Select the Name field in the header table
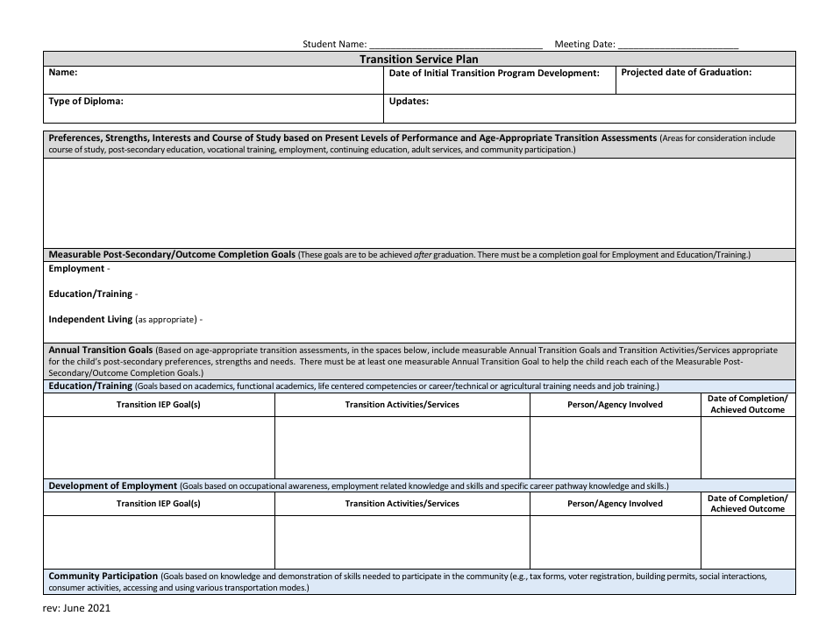Screen dimensions: 833x644 [x=210, y=80]
